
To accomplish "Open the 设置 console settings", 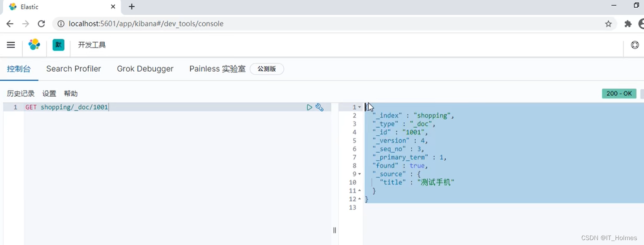I will (x=49, y=94).
